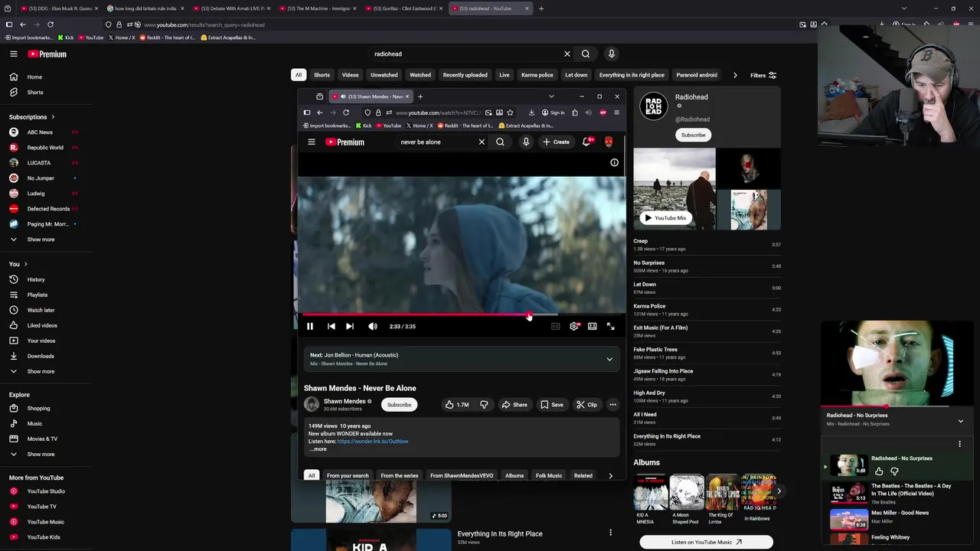Select the Unwatched filter chip

click(x=384, y=75)
